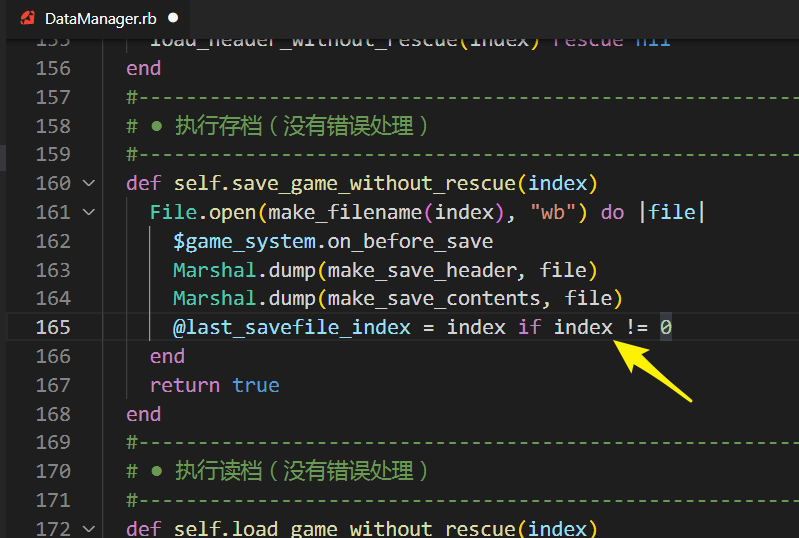Collapse the fold chevron at line 172
Viewport: 799px width, 538px height.
coord(89,529)
